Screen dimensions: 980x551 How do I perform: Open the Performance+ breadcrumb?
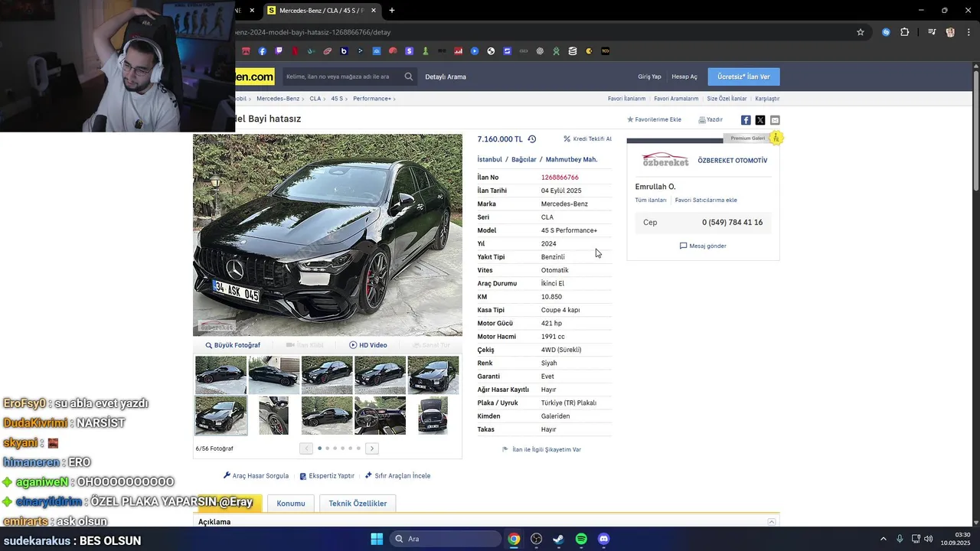pyautogui.click(x=372, y=99)
